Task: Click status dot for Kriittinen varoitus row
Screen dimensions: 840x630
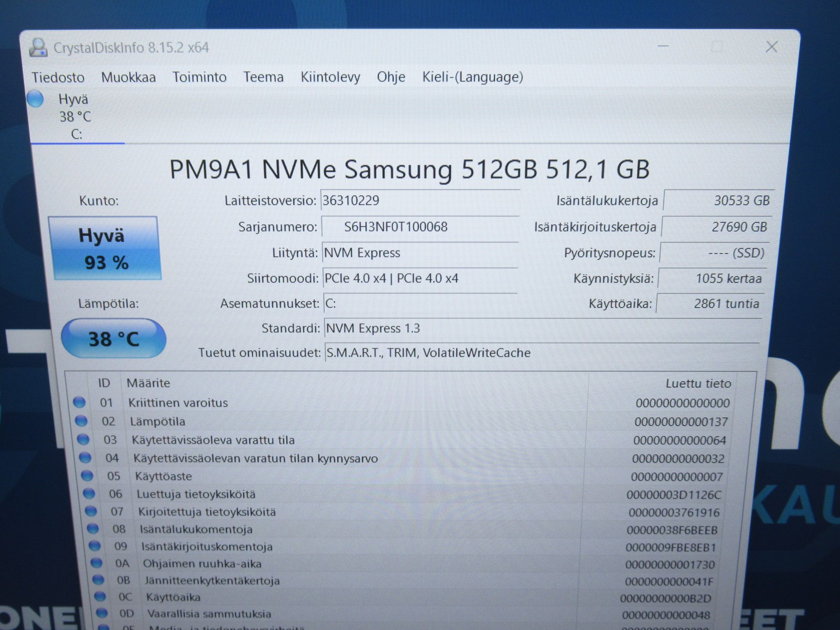Action: (x=79, y=402)
